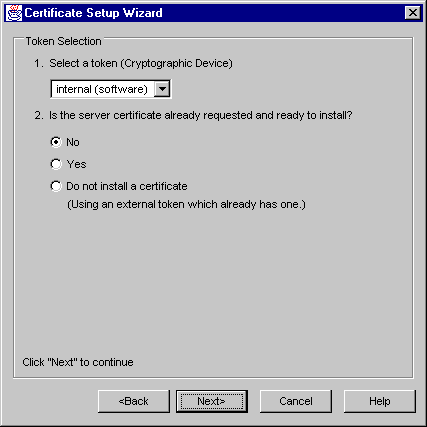
Task: Continue with the Next> button
Action: [x=212, y=401]
